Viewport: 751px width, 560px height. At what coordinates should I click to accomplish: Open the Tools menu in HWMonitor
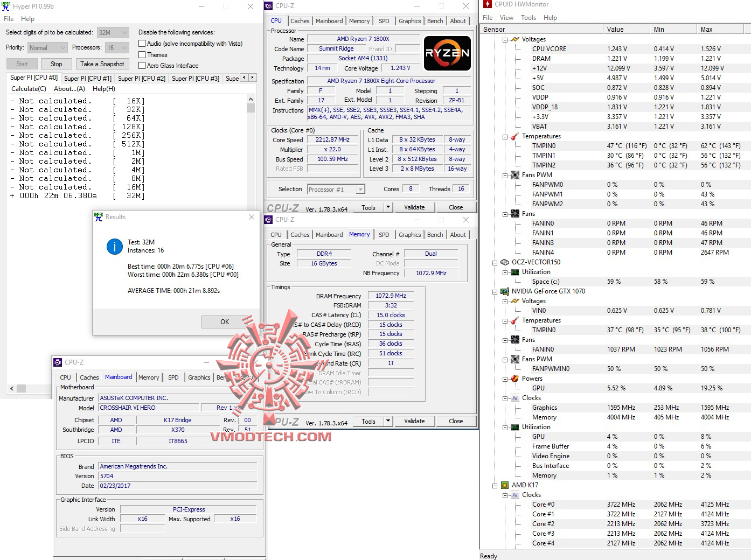(528, 17)
